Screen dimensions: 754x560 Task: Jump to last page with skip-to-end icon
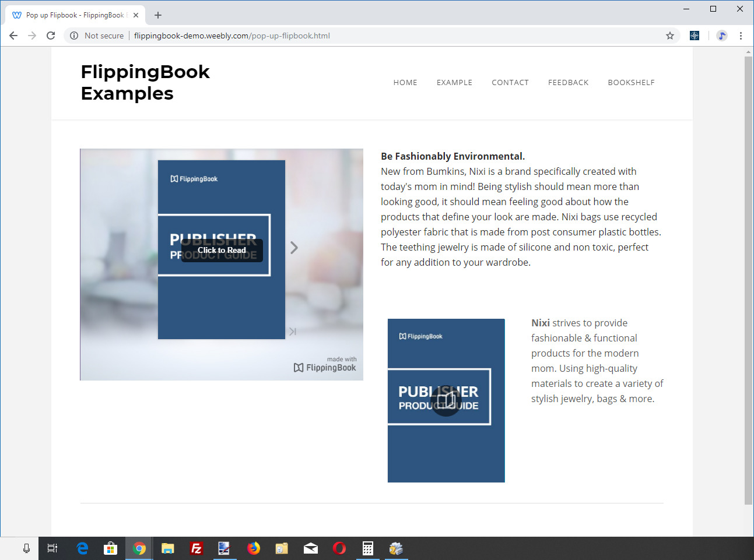pos(293,332)
